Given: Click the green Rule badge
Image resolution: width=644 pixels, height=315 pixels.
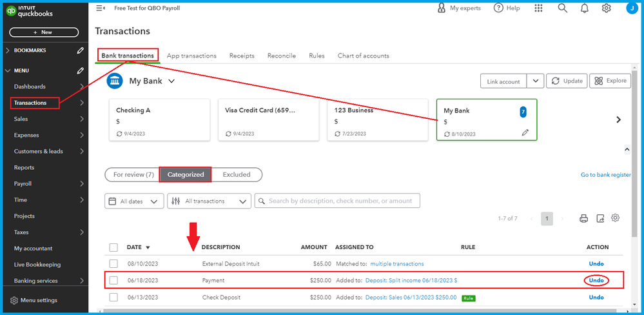Looking at the screenshot, I should coord(468,298).
